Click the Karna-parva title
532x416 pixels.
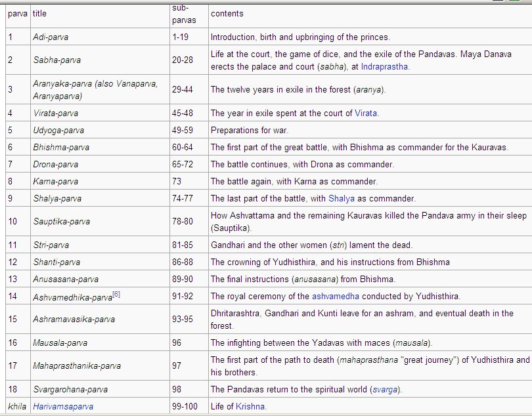point(55,181)
